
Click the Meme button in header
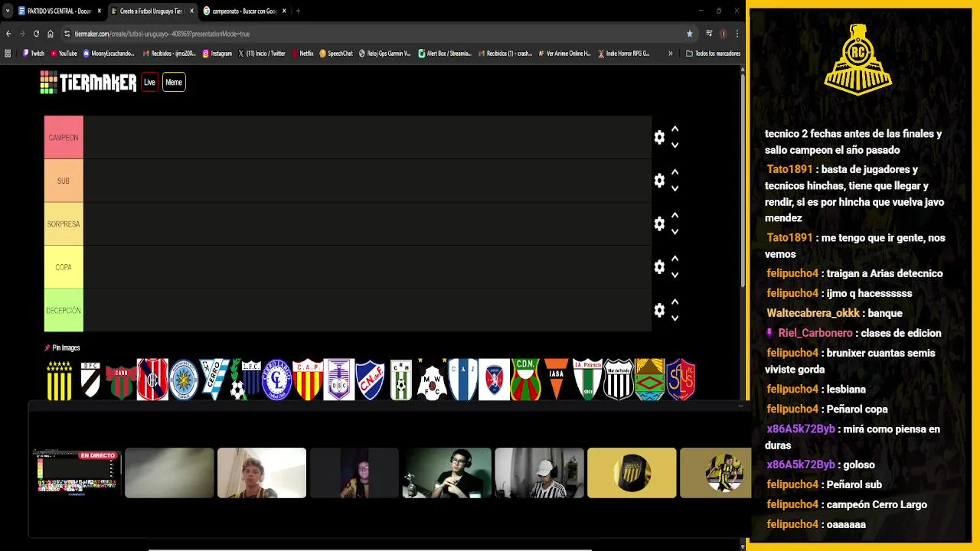click(x=174, y=82)
